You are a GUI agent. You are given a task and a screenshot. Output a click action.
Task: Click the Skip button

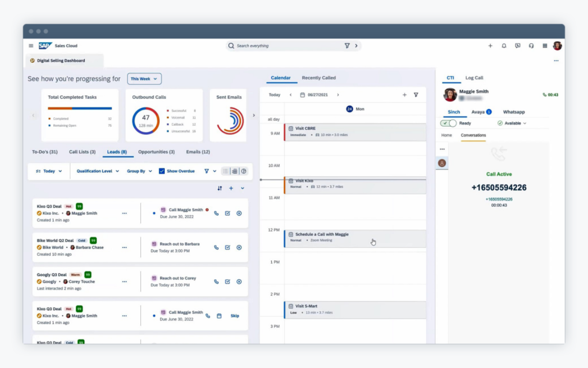pos(235,316)
